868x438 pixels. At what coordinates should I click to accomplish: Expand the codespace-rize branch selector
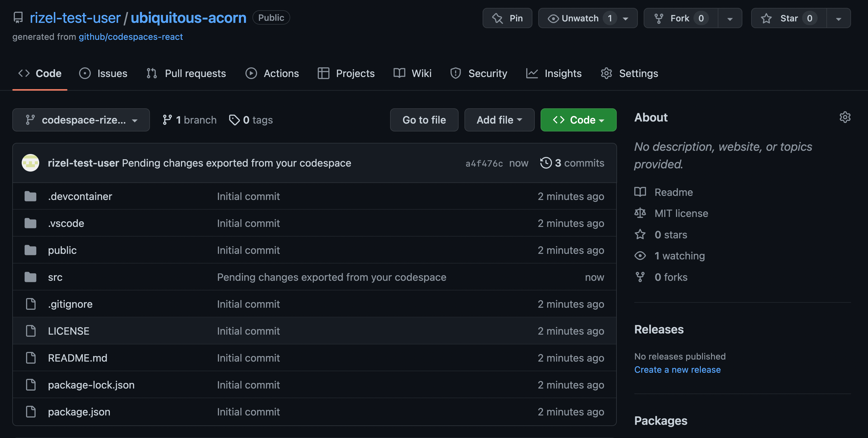pyautogui.click(x=81, y=120)
